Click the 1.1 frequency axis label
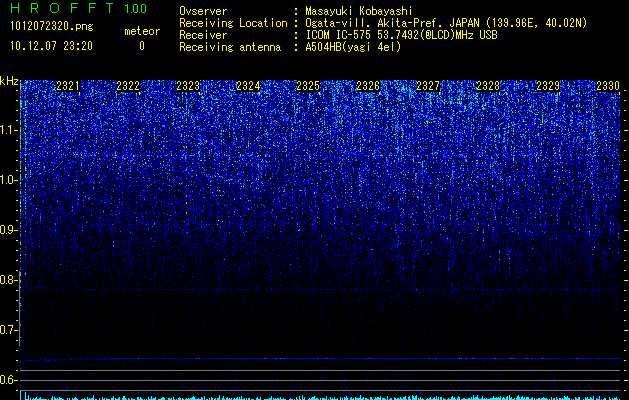 (9, 130)
